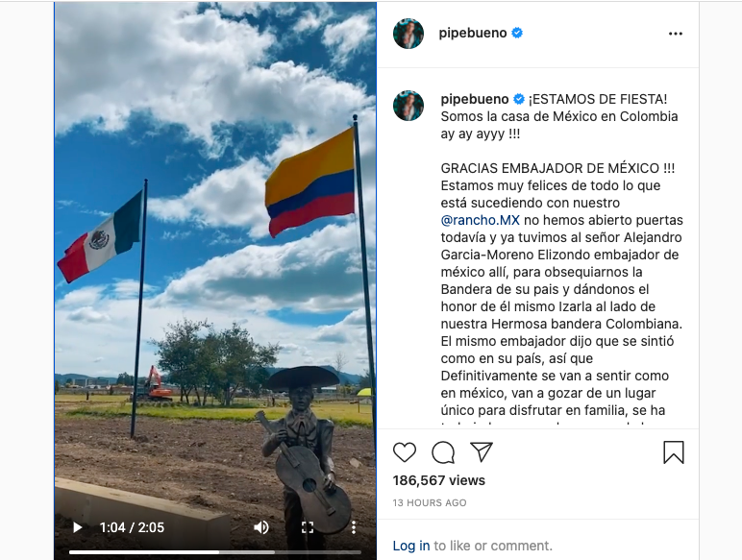Open the pipebueno username in the header

click(x=473, y=33)
